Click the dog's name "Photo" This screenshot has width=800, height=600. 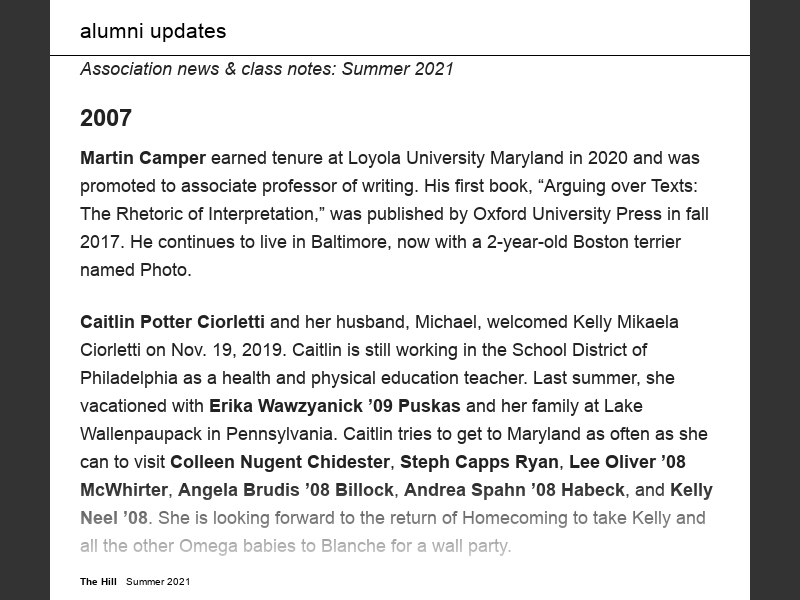coord(167,270)
